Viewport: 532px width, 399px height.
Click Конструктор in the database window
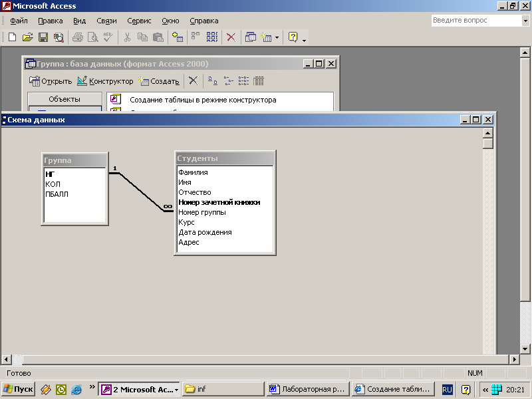[x=105, y=81]
